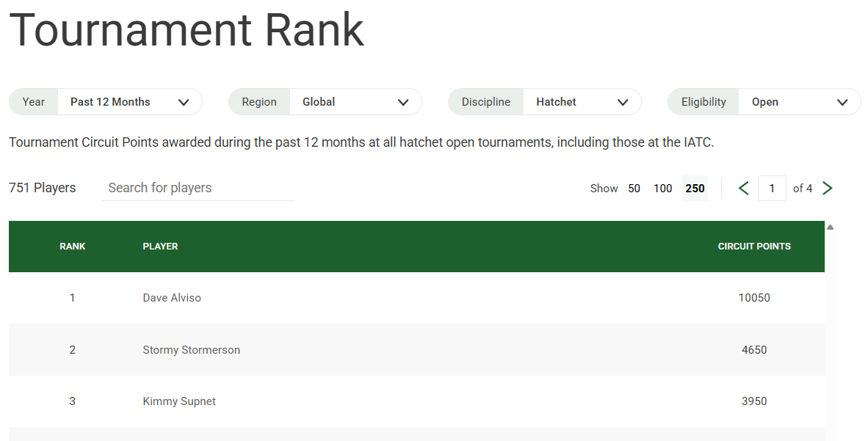Select Kimmy Supnet in the table
The width and height of the screenshot is (868, 441).
[x=179, y=401]
